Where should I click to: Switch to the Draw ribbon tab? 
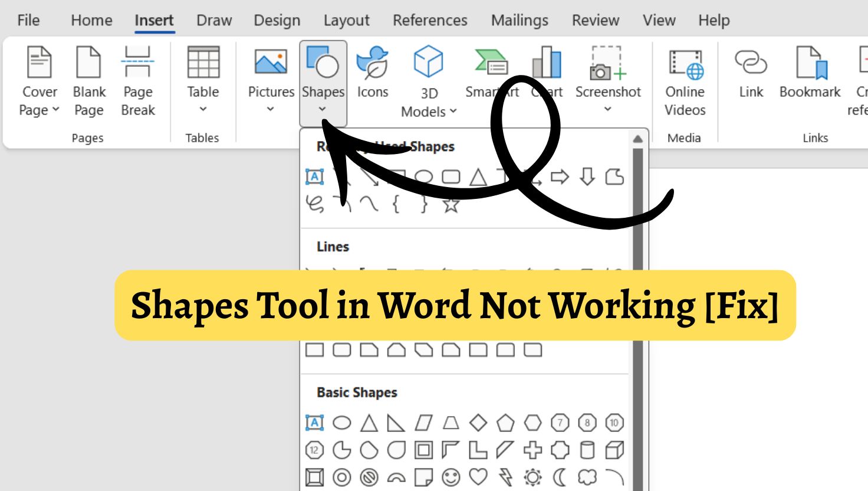tap(214, 20)
